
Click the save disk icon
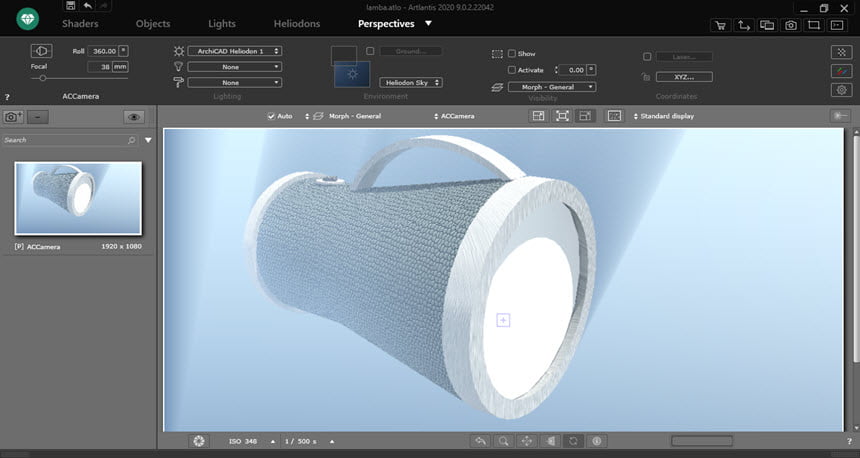coord(70,6)
